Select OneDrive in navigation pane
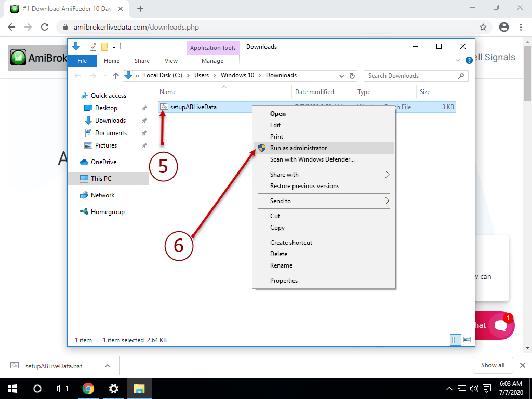532x399 pixels. click(x=103, y=162)
